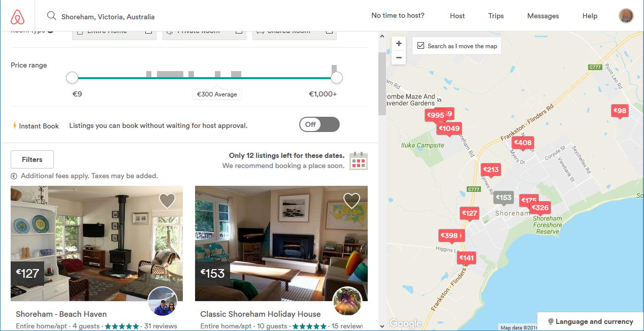The height and width of the screenshot is (331, 644).
Task: Open Messages from navigation bar
Action: click(543, 16)
